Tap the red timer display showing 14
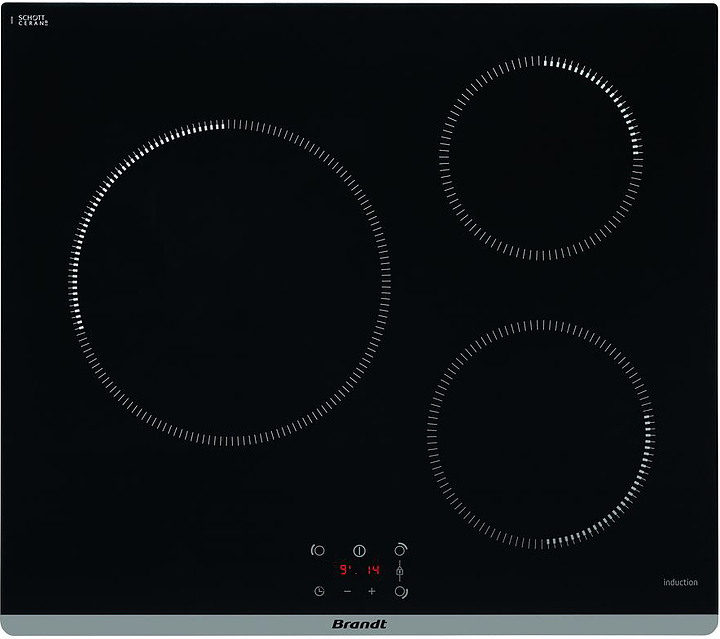Viewport: 720px width, 639px height. [372, 570]
